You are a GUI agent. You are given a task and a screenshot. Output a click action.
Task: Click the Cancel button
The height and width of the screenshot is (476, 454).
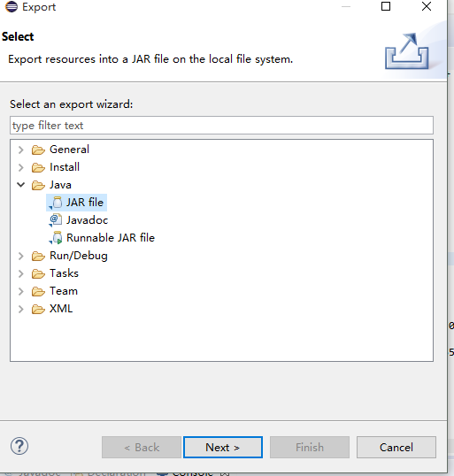(x=396, y=447)
